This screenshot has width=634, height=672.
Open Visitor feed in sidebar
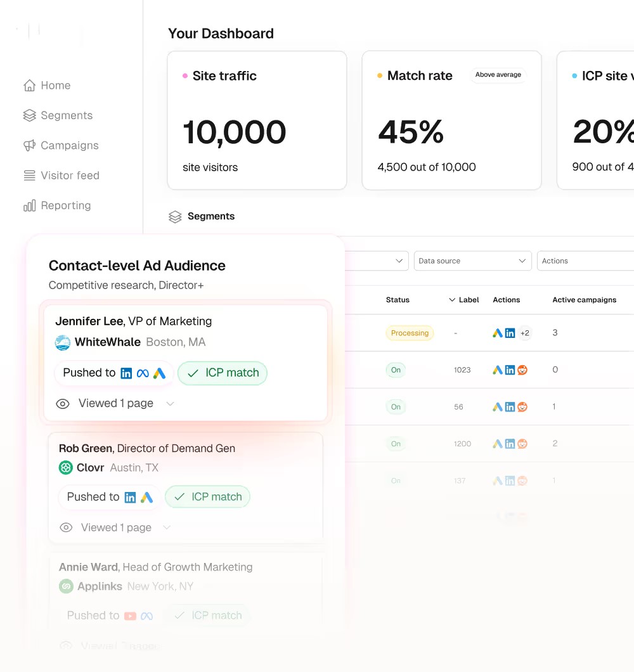(x=70, y=176)
